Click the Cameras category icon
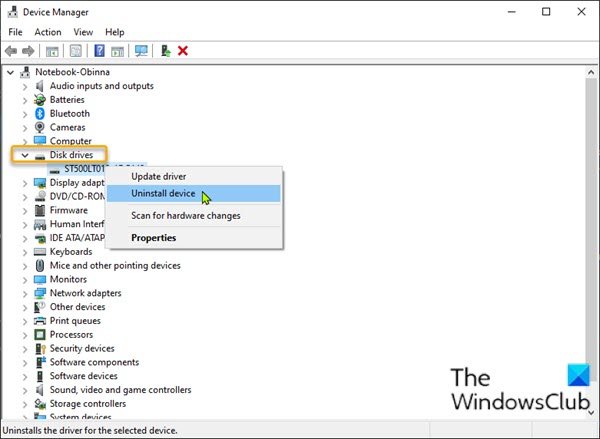This screenshot has height=439, width=600. 40,127
